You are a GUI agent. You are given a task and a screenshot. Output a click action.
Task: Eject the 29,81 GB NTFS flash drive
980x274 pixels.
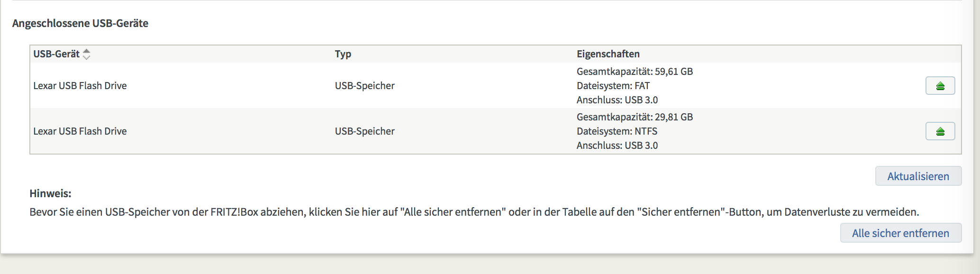[x=940, y=131]
